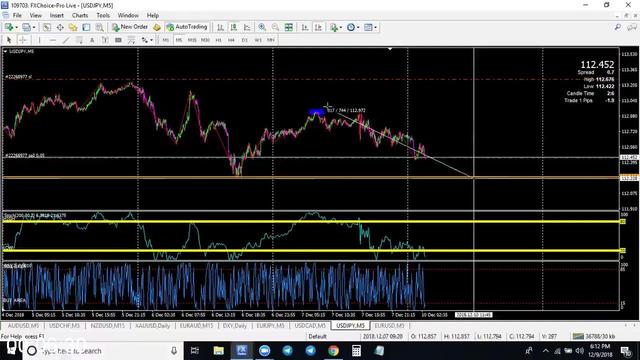Open the search magnifier at toolbar right

pos(618,27)
